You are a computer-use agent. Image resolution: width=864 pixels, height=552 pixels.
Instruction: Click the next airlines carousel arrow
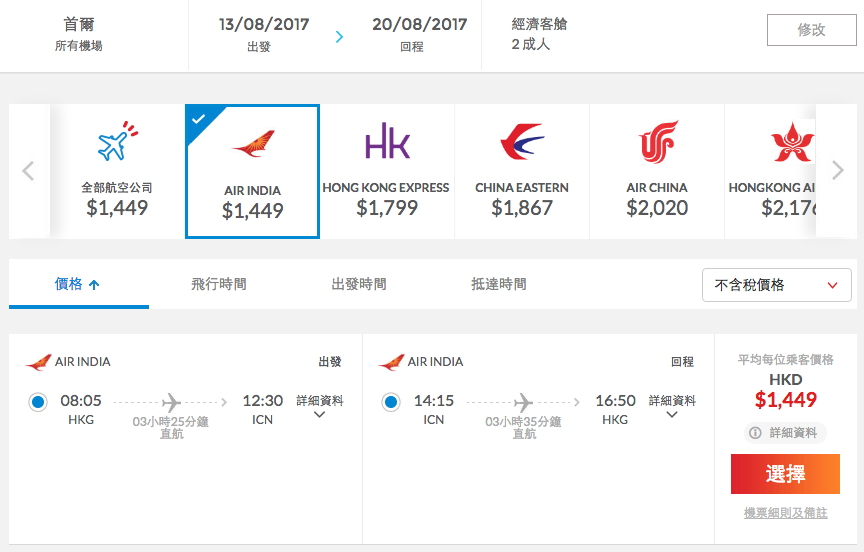coord(838,170)
